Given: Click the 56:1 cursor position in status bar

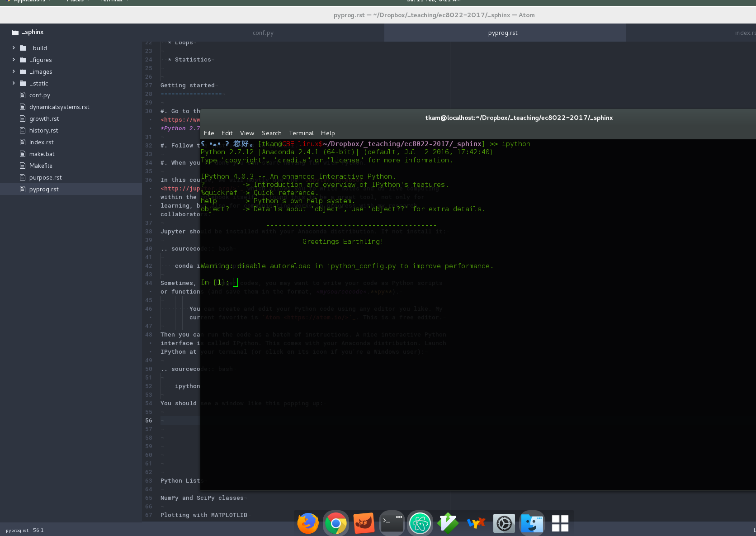Looking at the screenshot, I should [38, 530].
